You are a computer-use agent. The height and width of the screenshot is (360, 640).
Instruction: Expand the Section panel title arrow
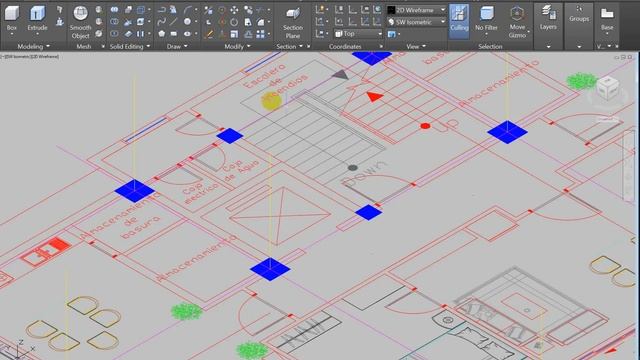(301, 47)
